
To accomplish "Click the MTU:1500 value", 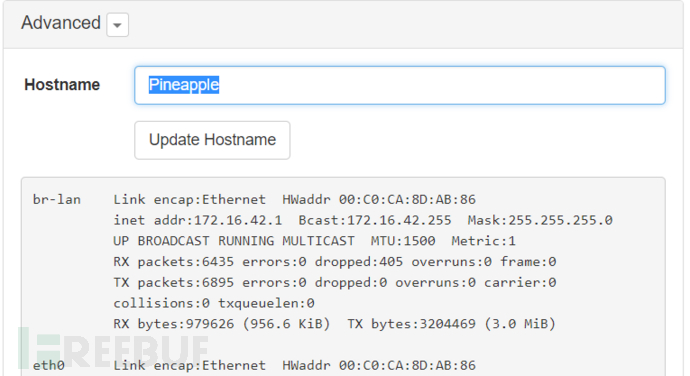I will coord(403,241).
